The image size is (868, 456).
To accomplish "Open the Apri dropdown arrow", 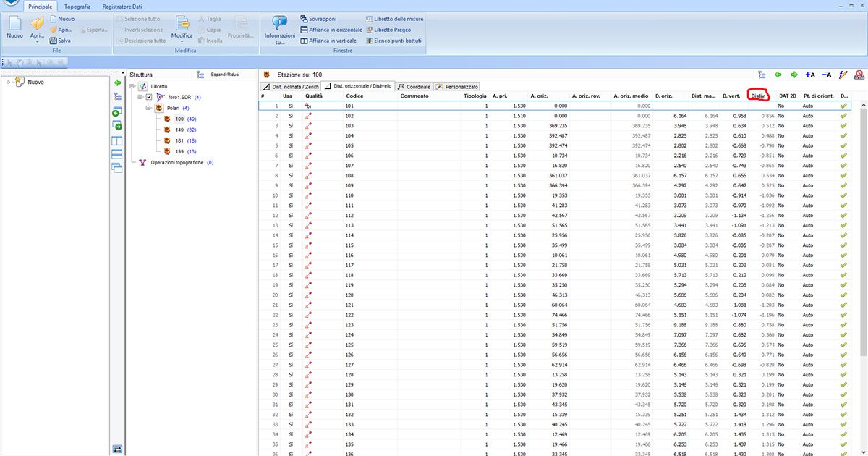I will click(38, 41).
